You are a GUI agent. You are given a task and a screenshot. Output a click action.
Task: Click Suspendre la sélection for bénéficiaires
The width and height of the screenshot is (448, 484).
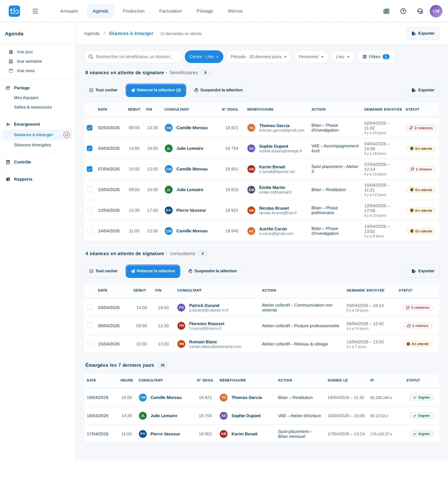[218, 90]
